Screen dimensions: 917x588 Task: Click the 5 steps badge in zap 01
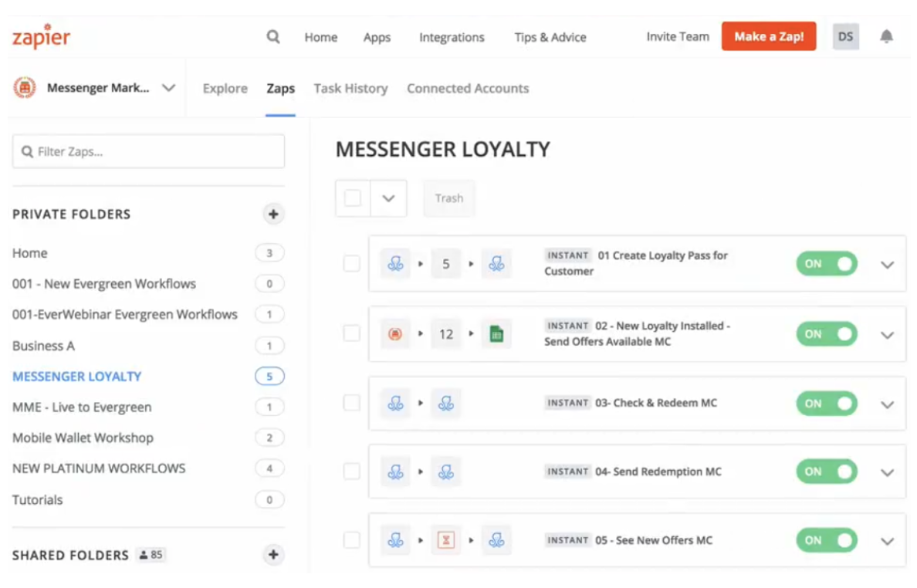tap(445, 264)
